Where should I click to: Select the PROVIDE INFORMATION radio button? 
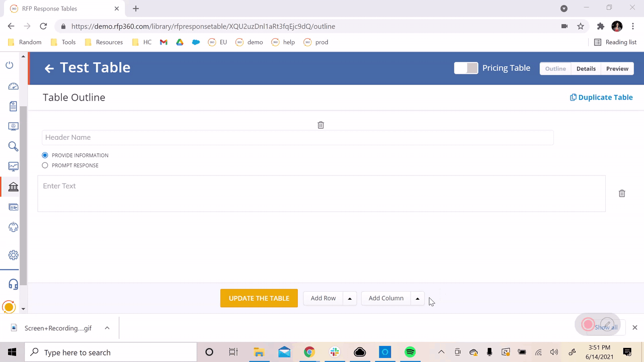[x=45, y=155]
